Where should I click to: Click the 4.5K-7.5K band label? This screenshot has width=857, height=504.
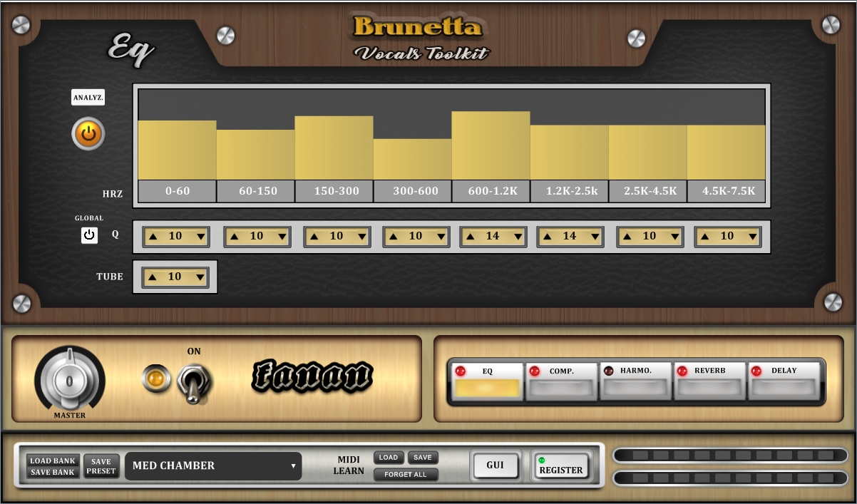click(725, 190)
